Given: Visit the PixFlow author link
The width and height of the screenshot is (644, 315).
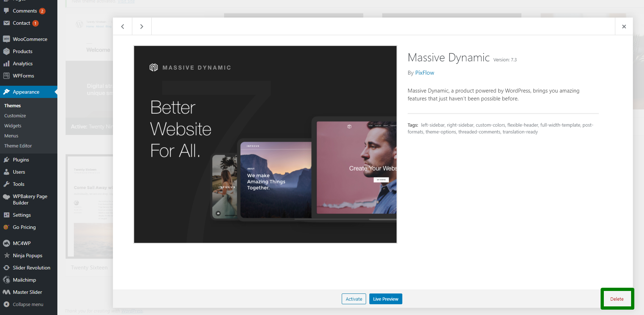Looking at the screenshot, I should point(425,73).
